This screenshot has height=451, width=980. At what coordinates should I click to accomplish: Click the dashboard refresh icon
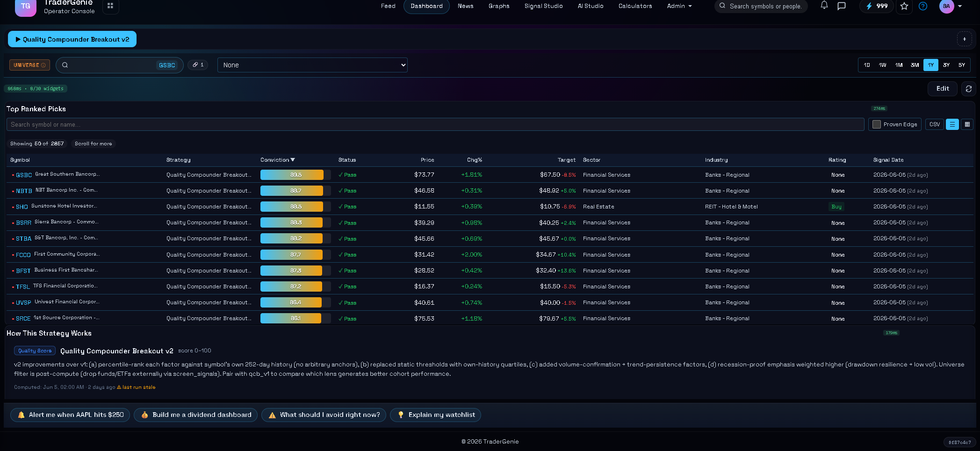[x=969, y=89]
